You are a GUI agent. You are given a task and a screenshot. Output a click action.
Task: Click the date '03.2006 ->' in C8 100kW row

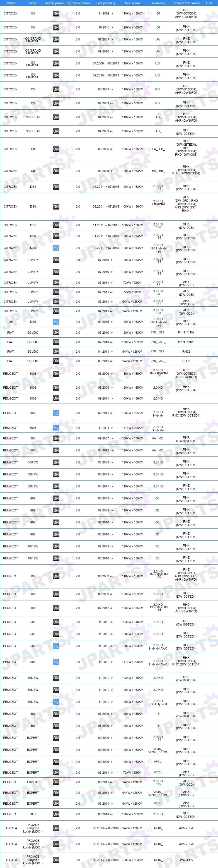[106, 149]
